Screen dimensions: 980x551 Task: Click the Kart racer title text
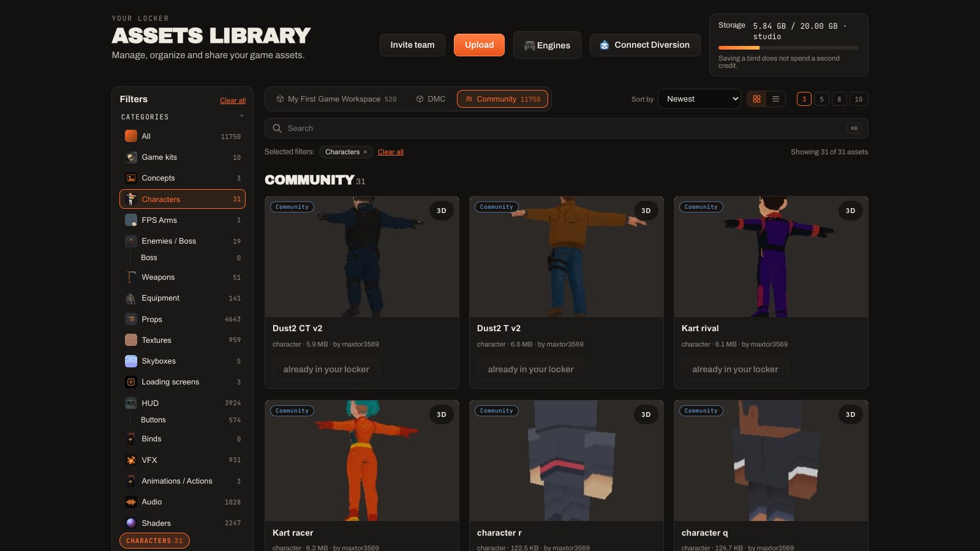point(293,533)
